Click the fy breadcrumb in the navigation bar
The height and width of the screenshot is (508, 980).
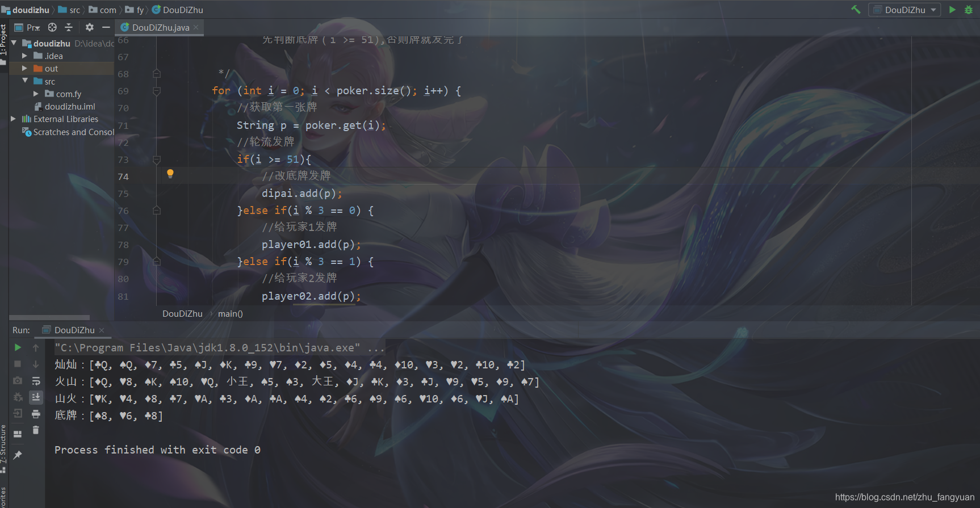pos(135,10)
